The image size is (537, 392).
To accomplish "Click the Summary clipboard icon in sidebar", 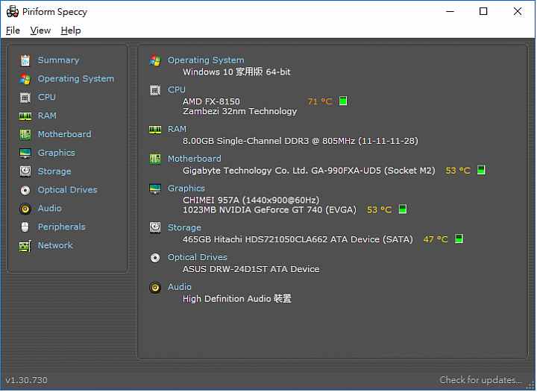I will coord(25,60).
